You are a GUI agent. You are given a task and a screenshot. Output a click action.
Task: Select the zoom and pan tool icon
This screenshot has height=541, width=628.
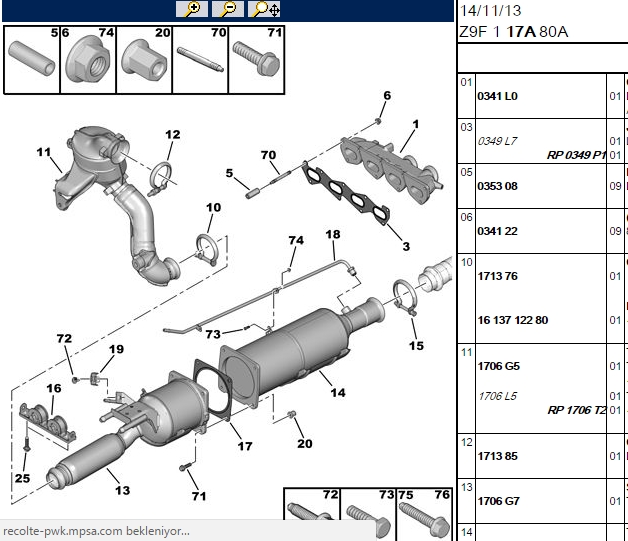[264, 9]
